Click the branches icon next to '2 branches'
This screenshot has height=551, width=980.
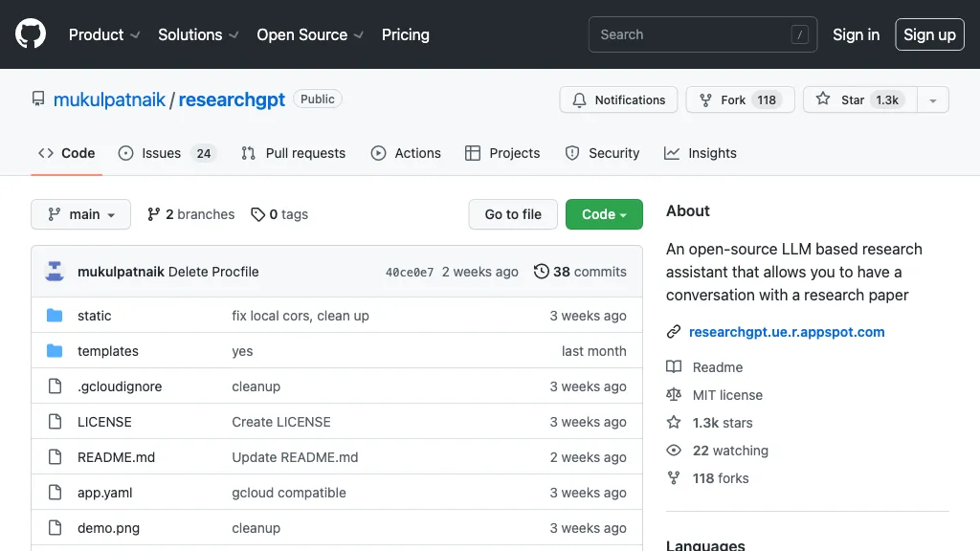154,214
